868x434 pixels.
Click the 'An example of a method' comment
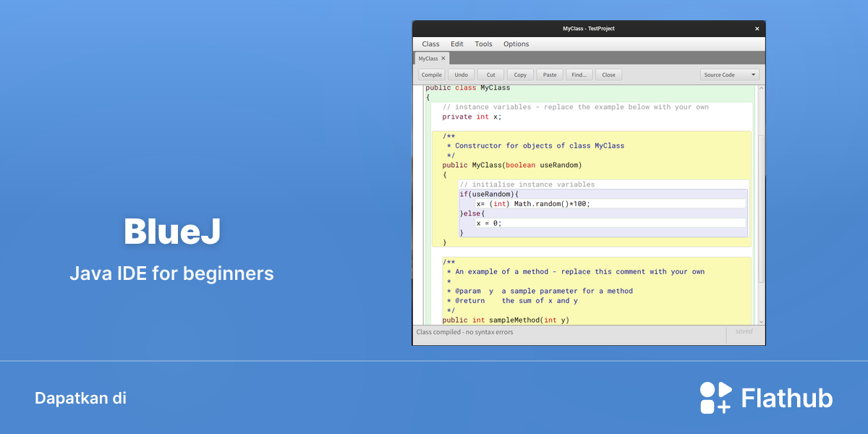point(575,271)
